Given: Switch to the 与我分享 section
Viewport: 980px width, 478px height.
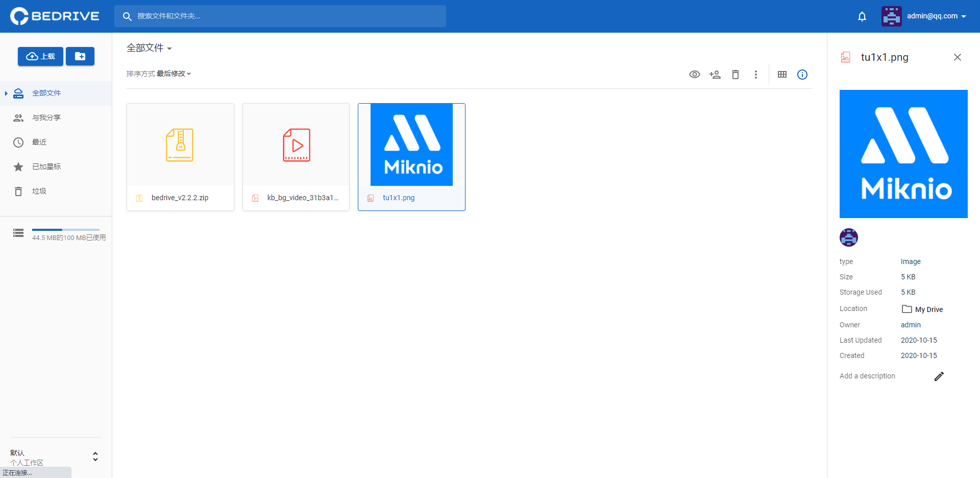Looking at the screenshot, I should pyautogui.click(x=46, y=117).
